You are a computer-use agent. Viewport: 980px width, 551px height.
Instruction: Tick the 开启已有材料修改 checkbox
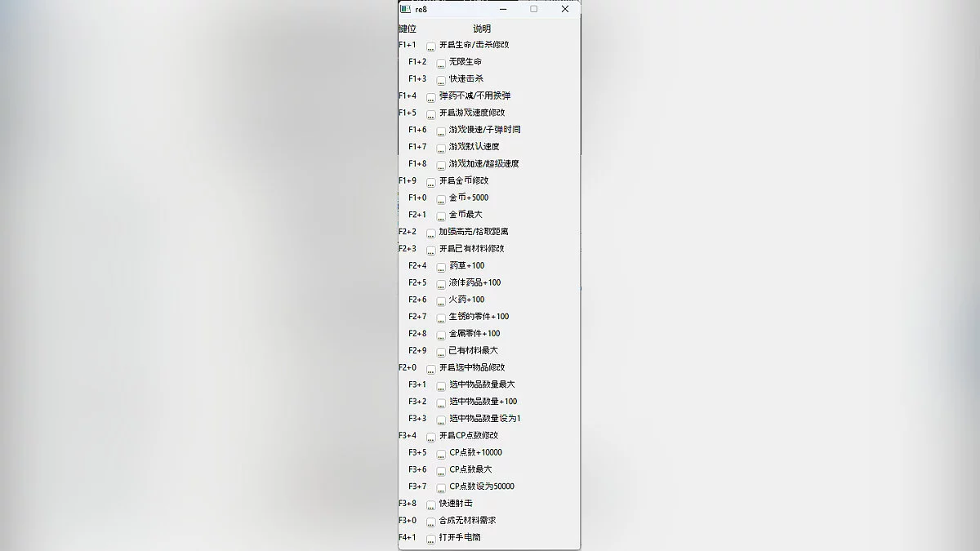coord(431,250)
